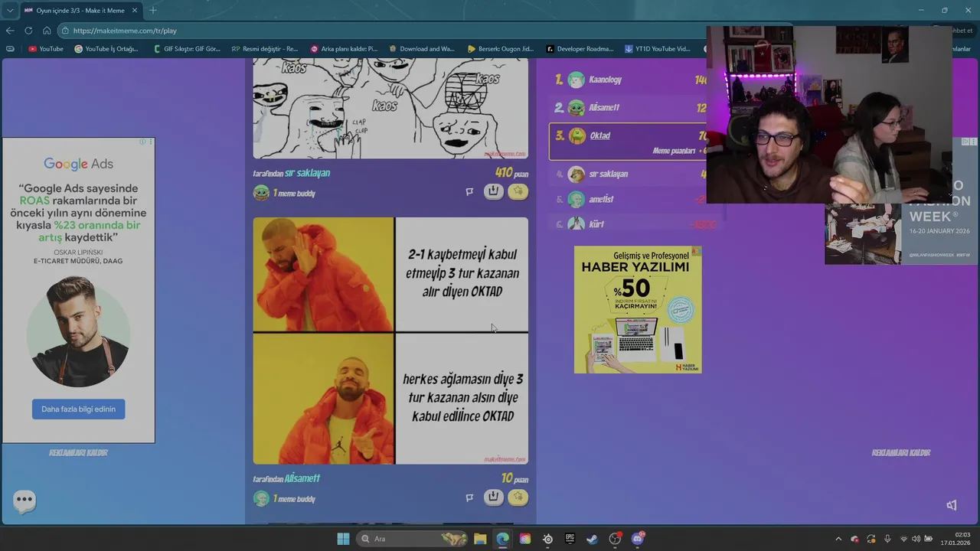Screen dimensions: 980x551
Task: Open the Resmi değiştir bookmark
Action: click(265, 49)
